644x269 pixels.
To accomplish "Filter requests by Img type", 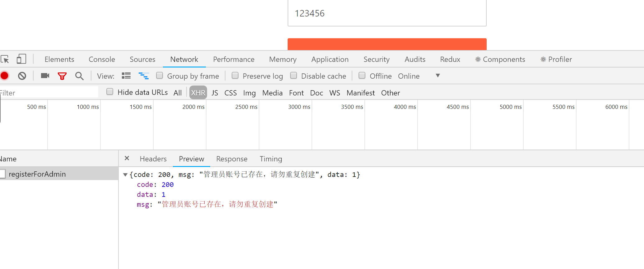I will [x=249, y=93].
